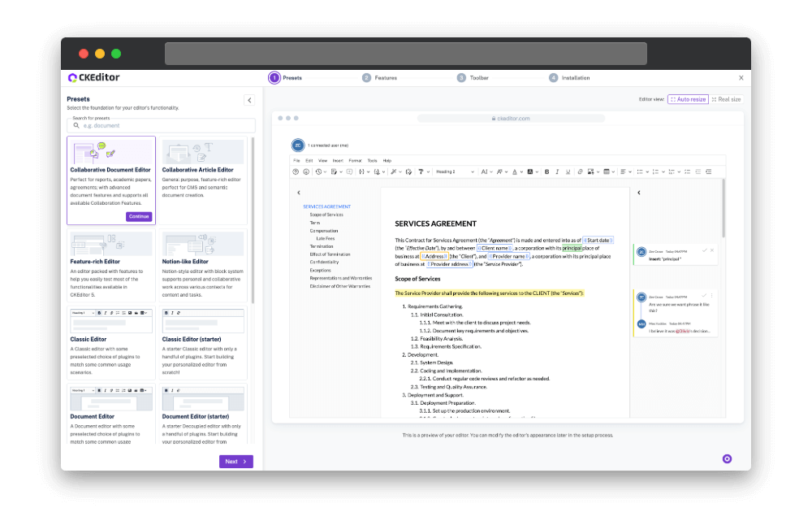
Task: Click the Continue button
Action: pos(139,216)
